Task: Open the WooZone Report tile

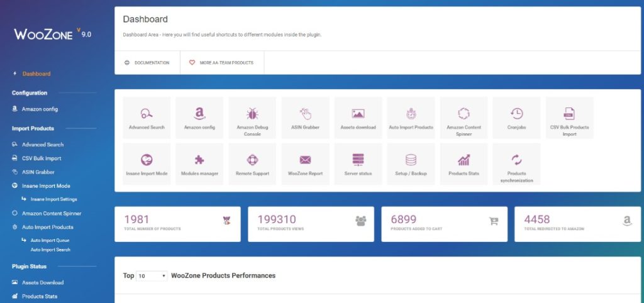Action: [305, 164]
